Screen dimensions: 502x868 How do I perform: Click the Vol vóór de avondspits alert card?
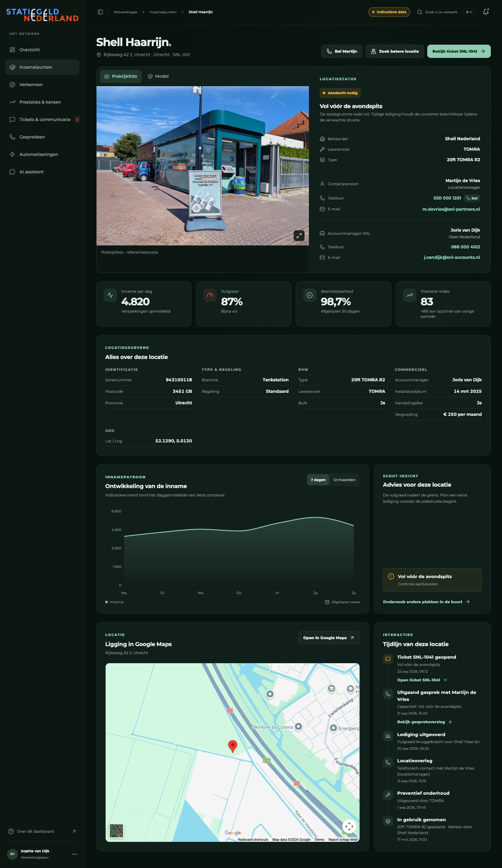(x=432, y=580)
